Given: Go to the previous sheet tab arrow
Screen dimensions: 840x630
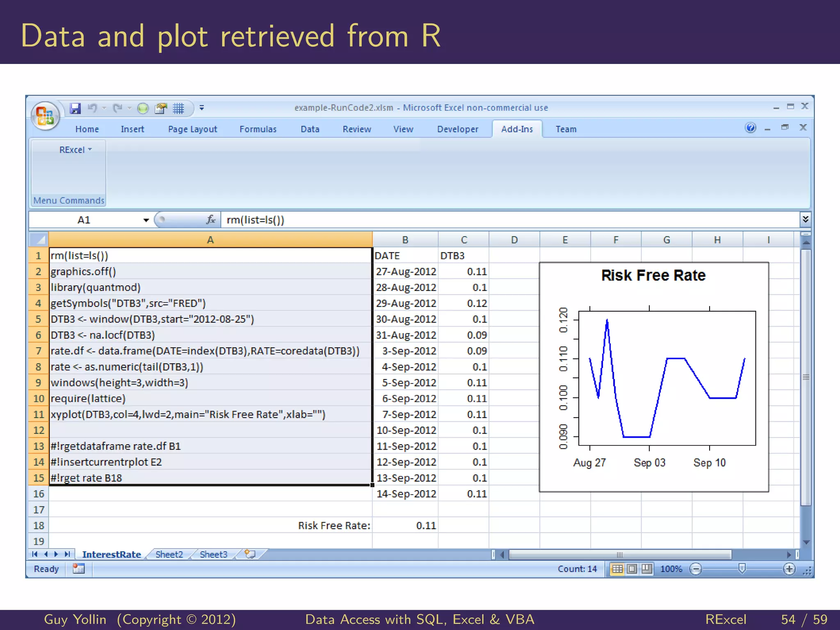Looking at the screenshot, I should [46, 554].
